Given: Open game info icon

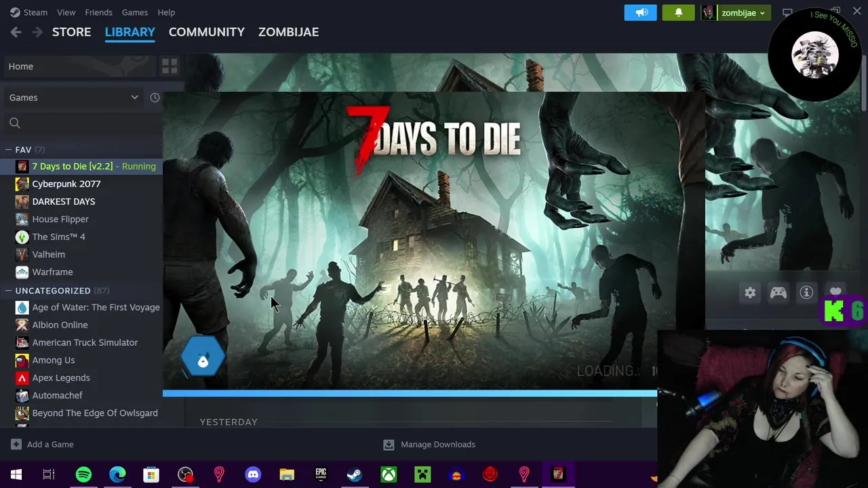Looking at the screenshot, I should (806, 293).
